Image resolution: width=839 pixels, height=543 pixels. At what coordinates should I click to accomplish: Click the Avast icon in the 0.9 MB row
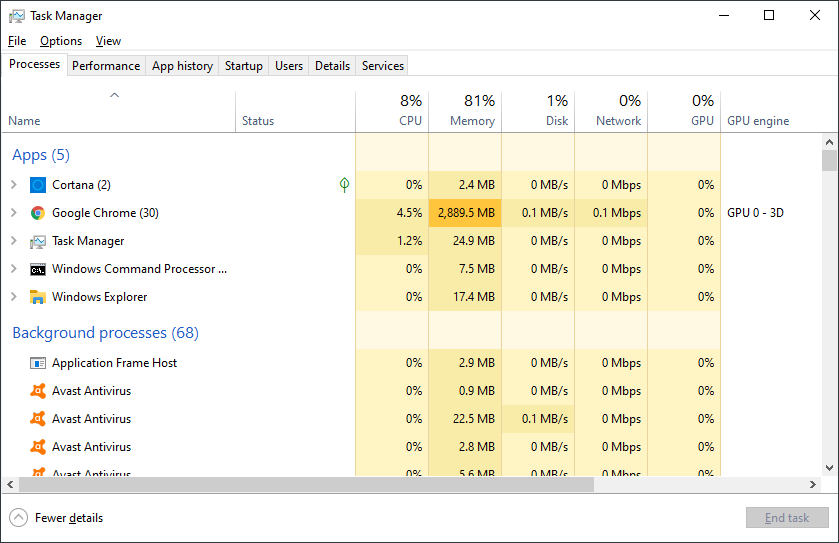(38, 391)
